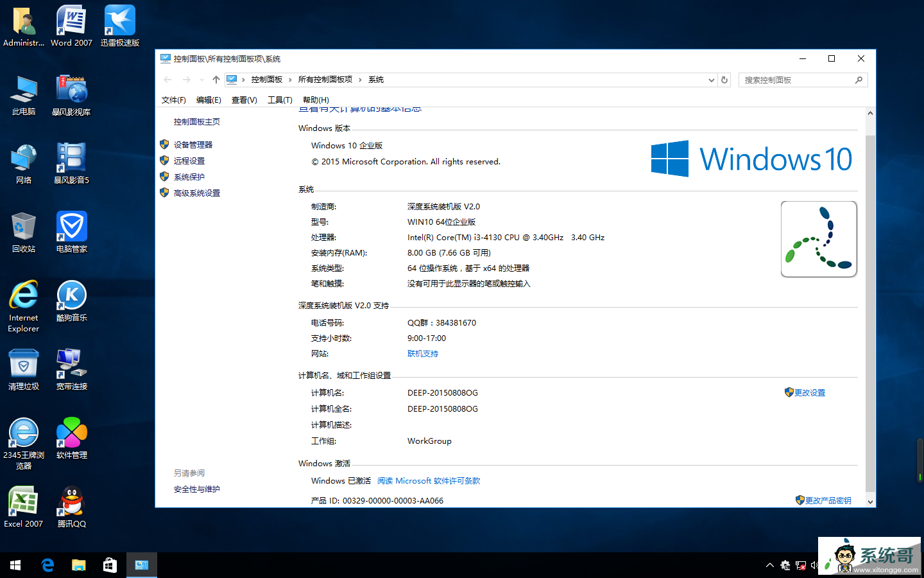924x578 pixels.
Task: Open the 编辑(E) menu
Action: point(209,100)
